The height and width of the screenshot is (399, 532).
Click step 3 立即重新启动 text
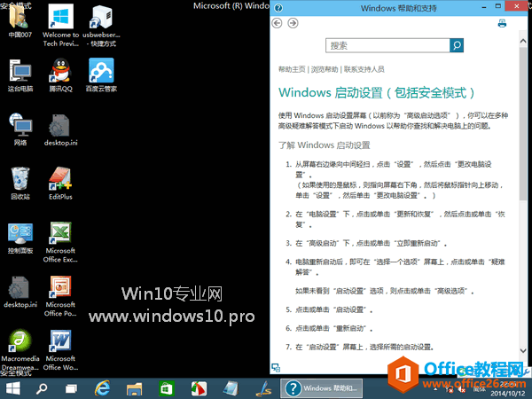pos(418,243)
